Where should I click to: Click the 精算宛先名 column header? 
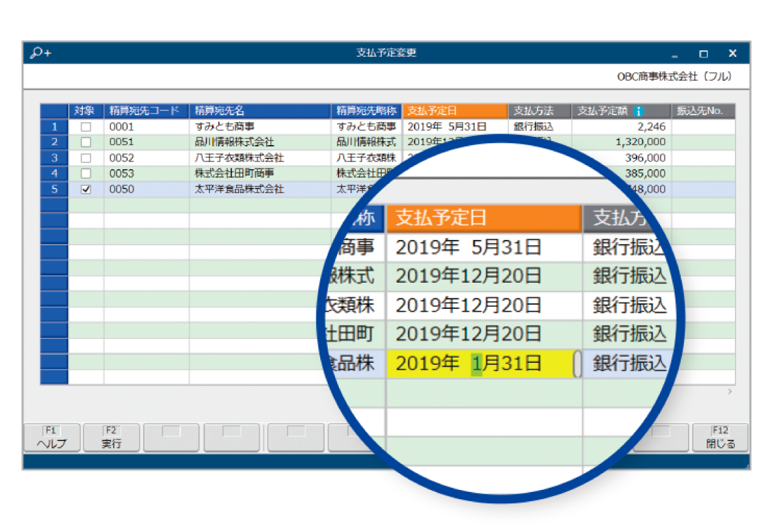click(x=259, y=112)
